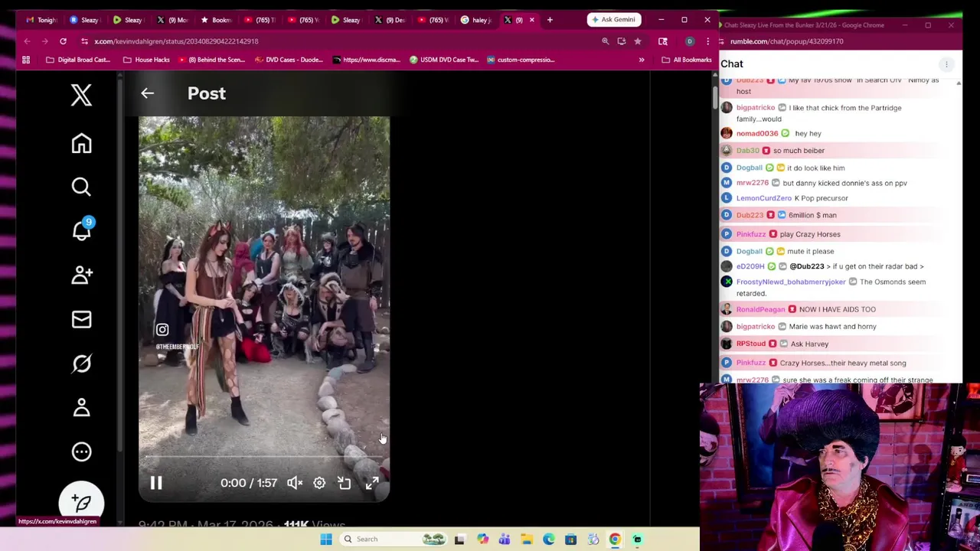Unmute the video's speaker icon

[x=295, y=483]
